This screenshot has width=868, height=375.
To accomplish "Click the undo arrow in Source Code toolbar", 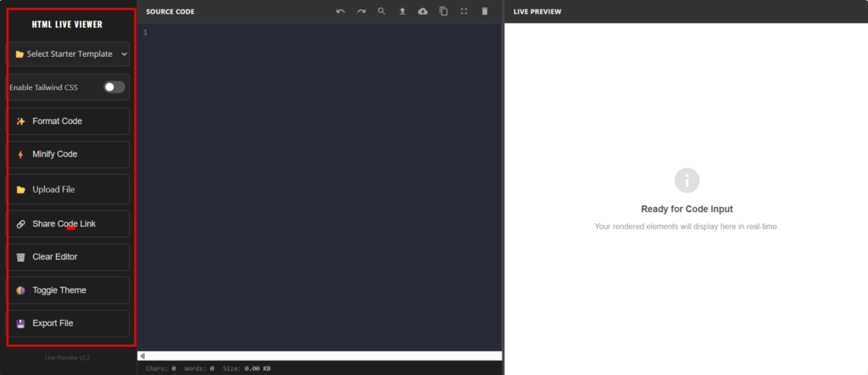I will pos(341,11).
